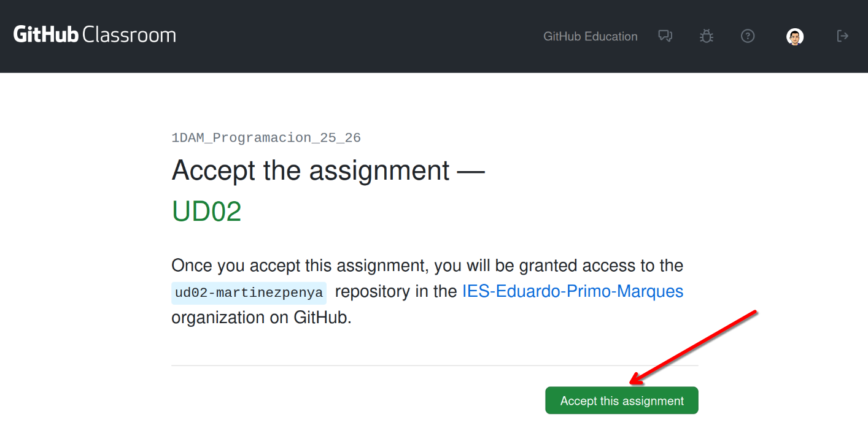The height and width of the screenshot is (436, 868).
Task: Click the user profile avatar
Action: 795,37
